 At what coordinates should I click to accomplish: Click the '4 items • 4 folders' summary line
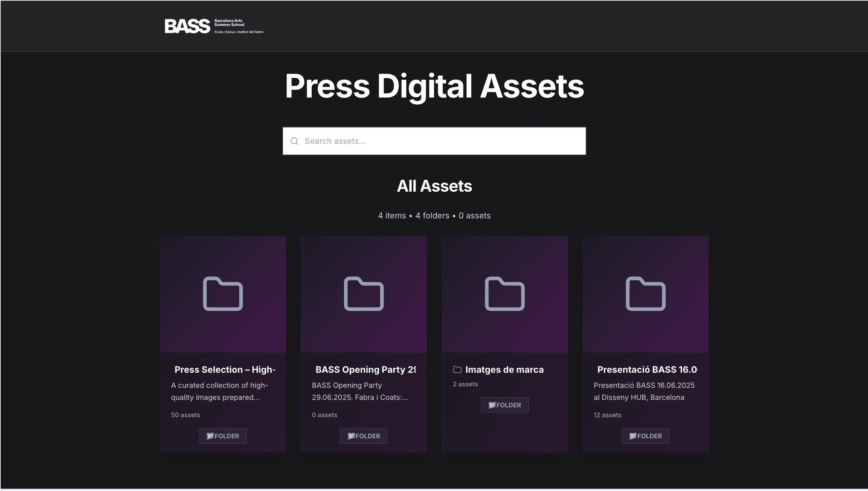[x=434, y=216]
